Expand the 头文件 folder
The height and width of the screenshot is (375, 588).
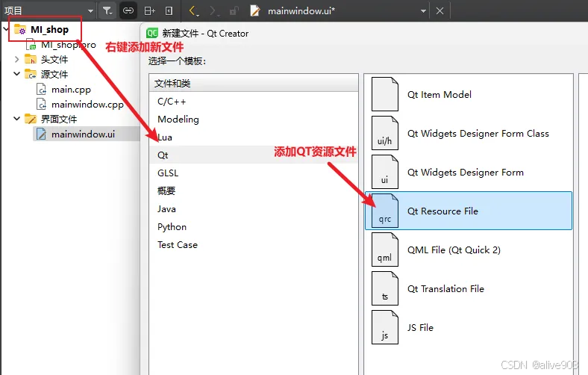[16, 59]
